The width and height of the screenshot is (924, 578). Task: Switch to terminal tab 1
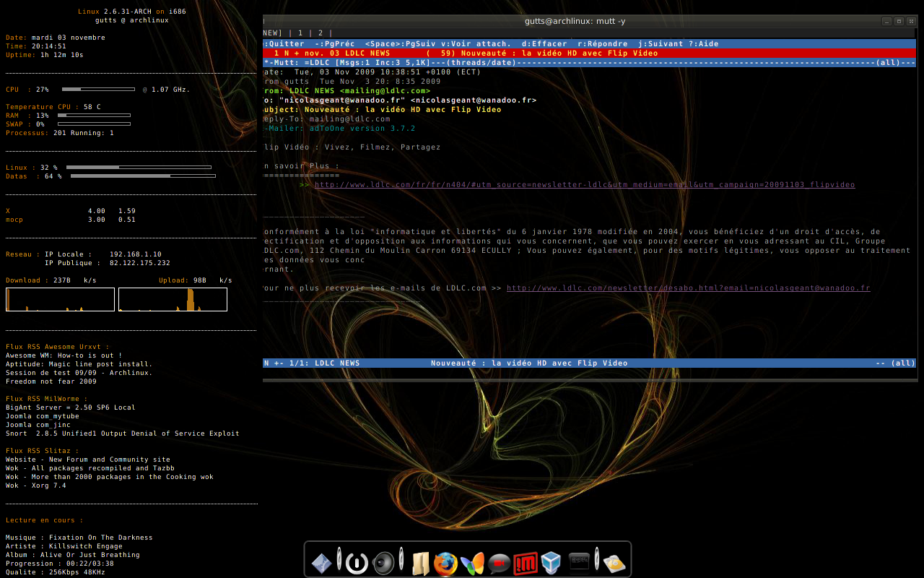click(x=300, y=33)
